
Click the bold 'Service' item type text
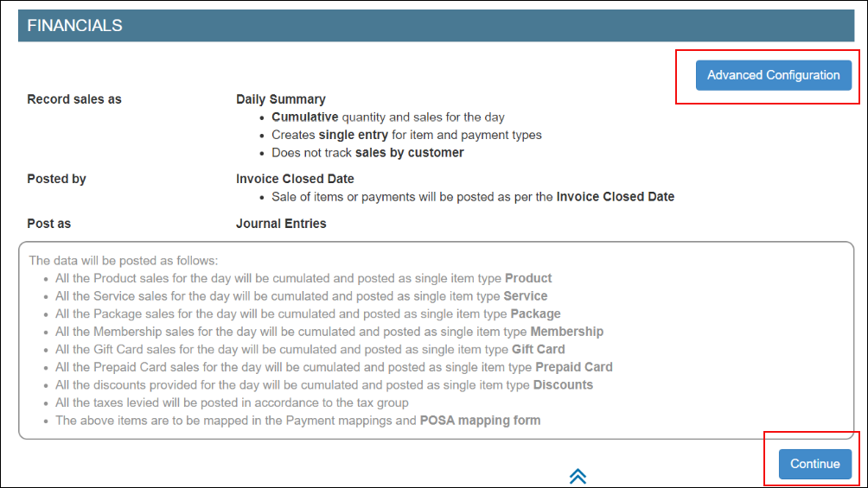pyautogui.click(x=526, y=296)
